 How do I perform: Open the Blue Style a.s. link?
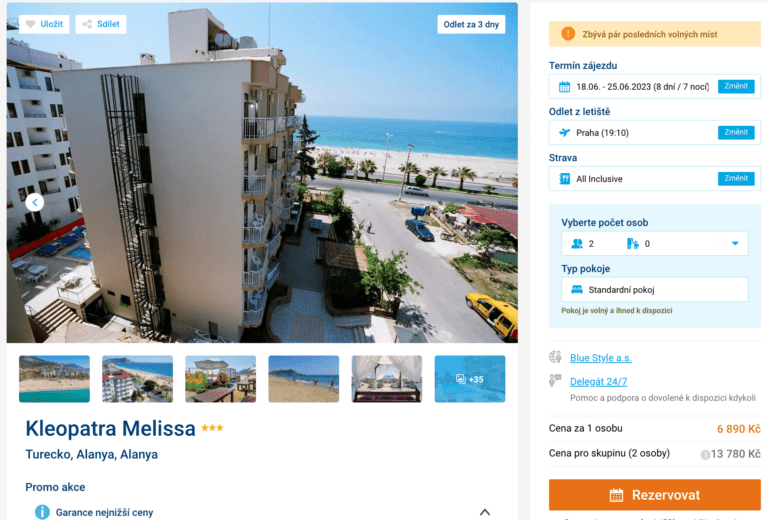[600, 358]
